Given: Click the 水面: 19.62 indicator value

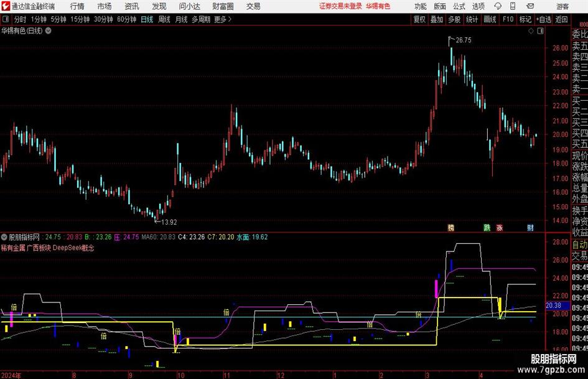Looking at the screenshot, I should pyautogui.click(x=252, y=237).
